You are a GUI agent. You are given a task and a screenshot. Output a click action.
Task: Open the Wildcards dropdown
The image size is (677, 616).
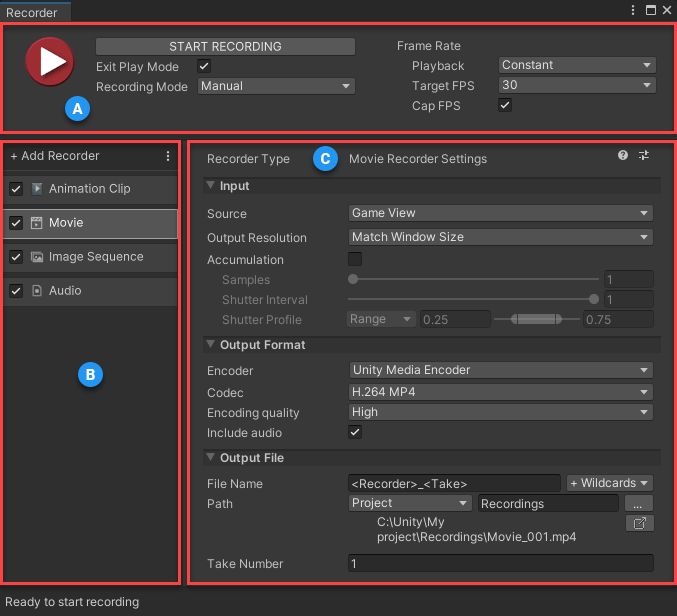[x=610, y=483]
